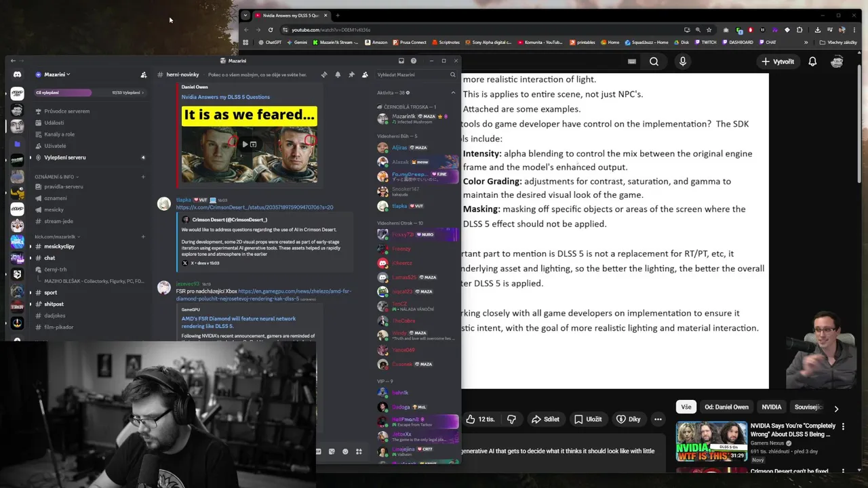868x488 pixels.
Task: Add channel to OZNÁMENÍ & INFO category
Action: (143, 177)
